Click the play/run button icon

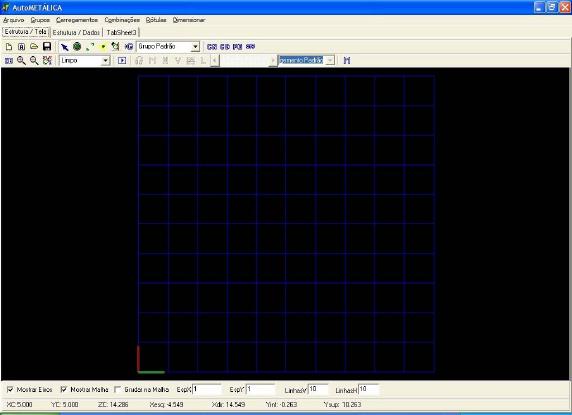click(x=122, y=61)
